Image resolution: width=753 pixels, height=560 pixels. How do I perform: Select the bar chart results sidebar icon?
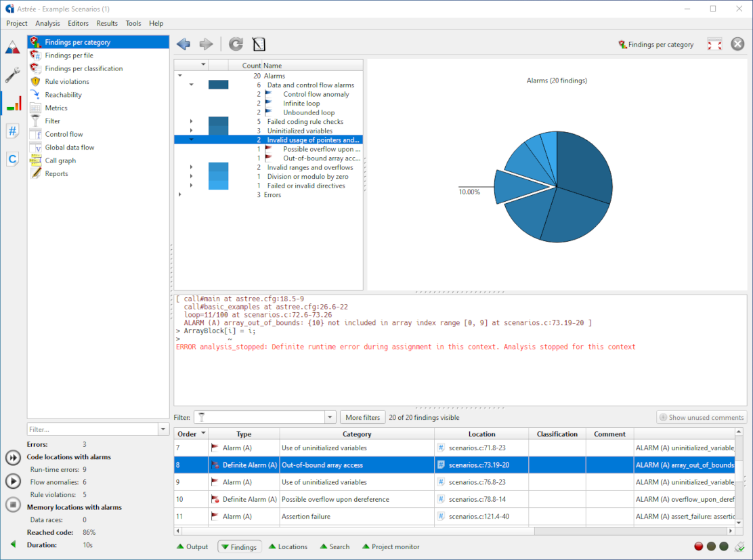point(14,103)
